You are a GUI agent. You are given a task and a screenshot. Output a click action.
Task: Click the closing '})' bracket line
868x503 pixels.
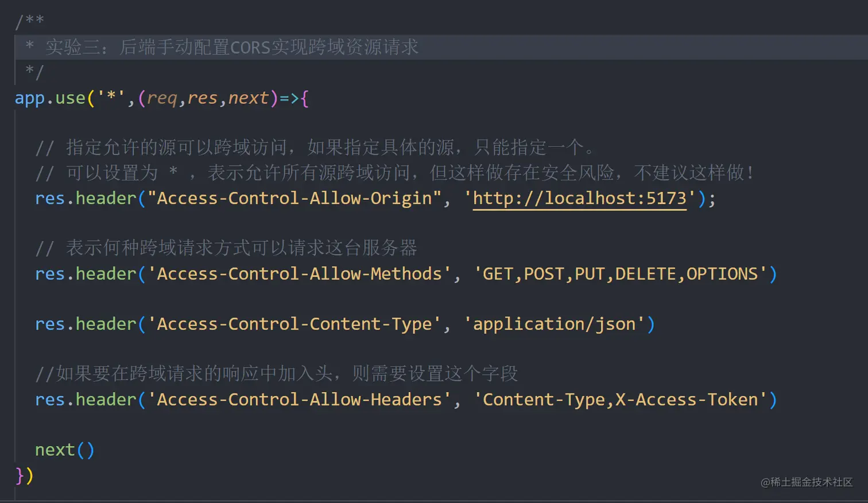tap(25, 475)
